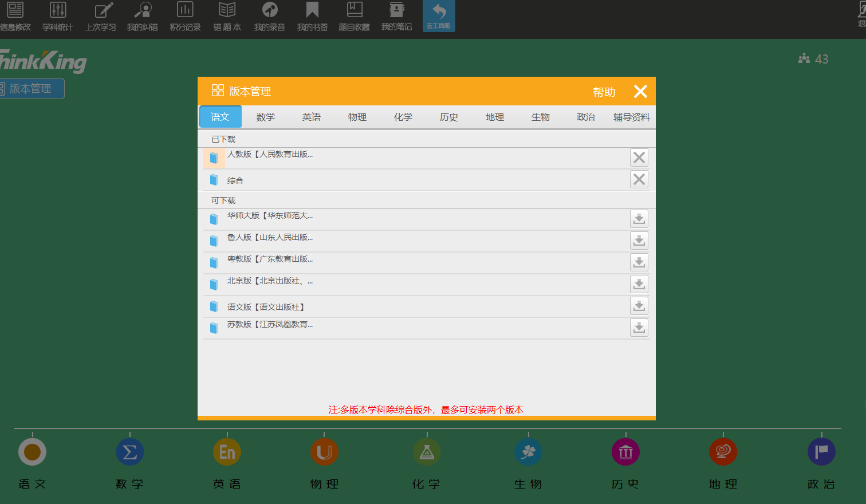
Task: Click the 版本管理 button on left
Action: [x=31, y=89]
